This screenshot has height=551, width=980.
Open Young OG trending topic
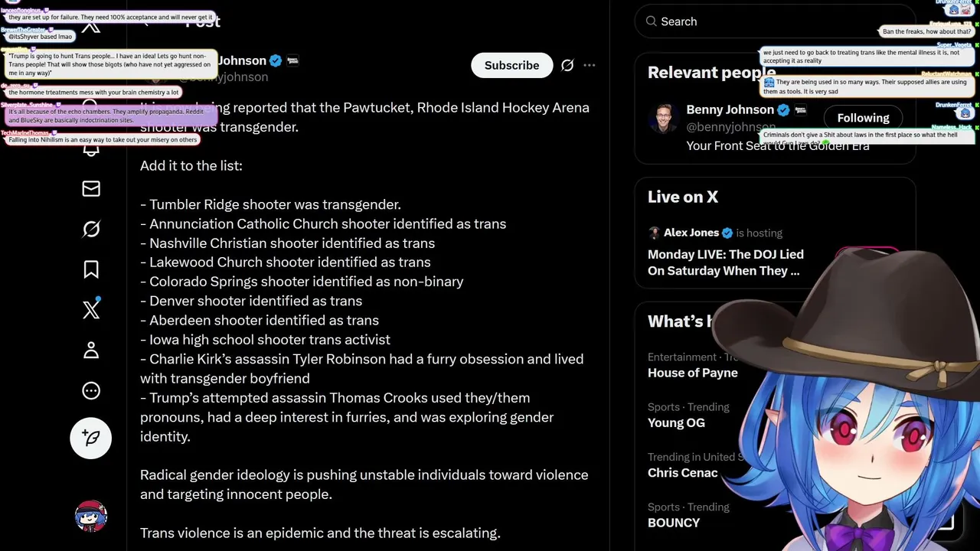point(676,422)
